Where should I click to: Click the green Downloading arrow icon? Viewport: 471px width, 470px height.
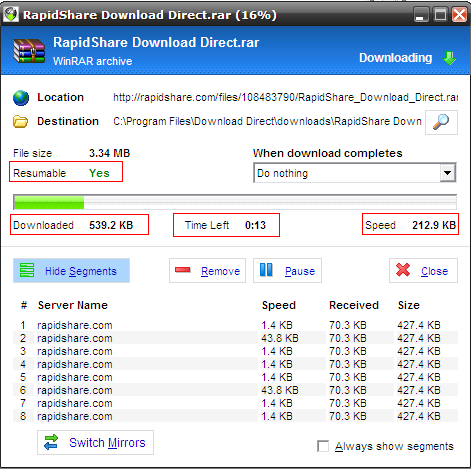pyautogui.click(x=449, y=58)
